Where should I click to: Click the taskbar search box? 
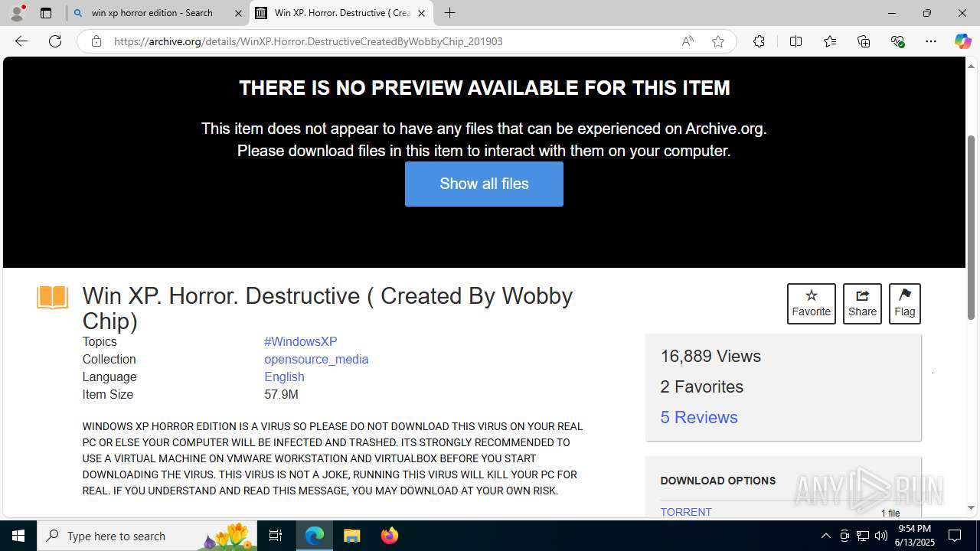(147, 536)
